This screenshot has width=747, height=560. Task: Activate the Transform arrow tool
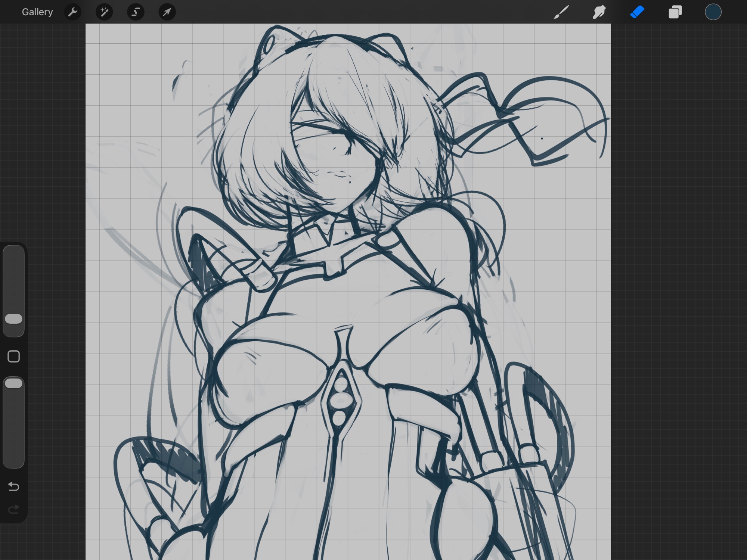click(167, 12)
